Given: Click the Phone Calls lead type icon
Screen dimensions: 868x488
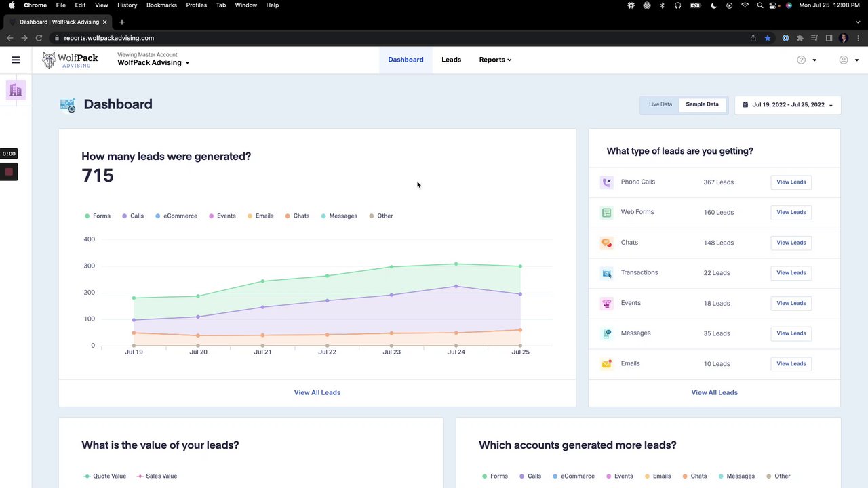Looking at the screenshot, I should [x=606, y=182].
